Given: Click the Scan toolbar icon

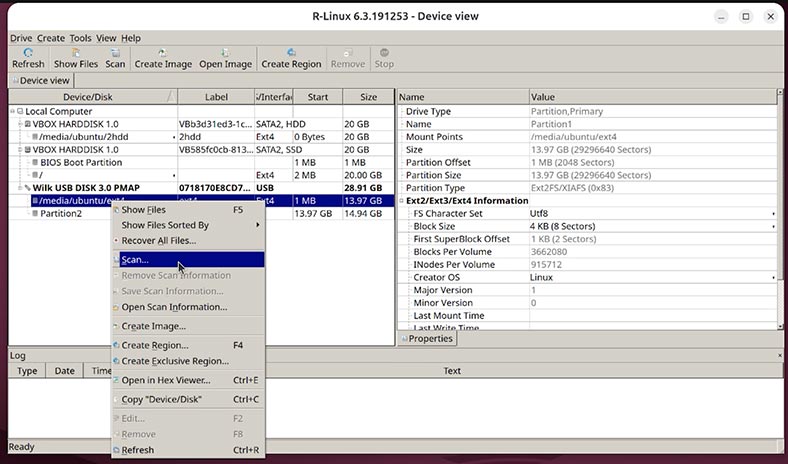Looking at the screenshot, I should click(115, 52).
